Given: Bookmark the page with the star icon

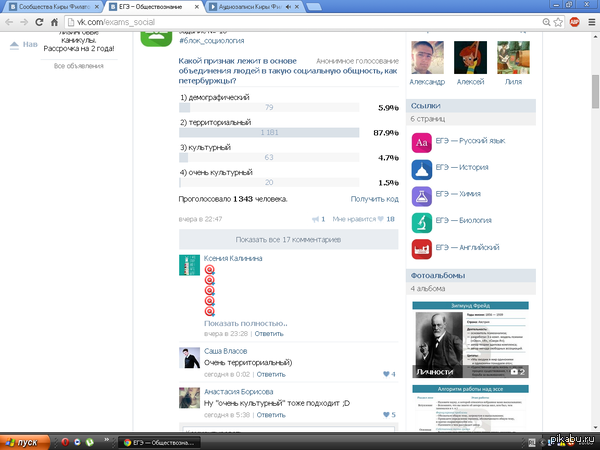Looking at the screenshot, I should 558,22.
